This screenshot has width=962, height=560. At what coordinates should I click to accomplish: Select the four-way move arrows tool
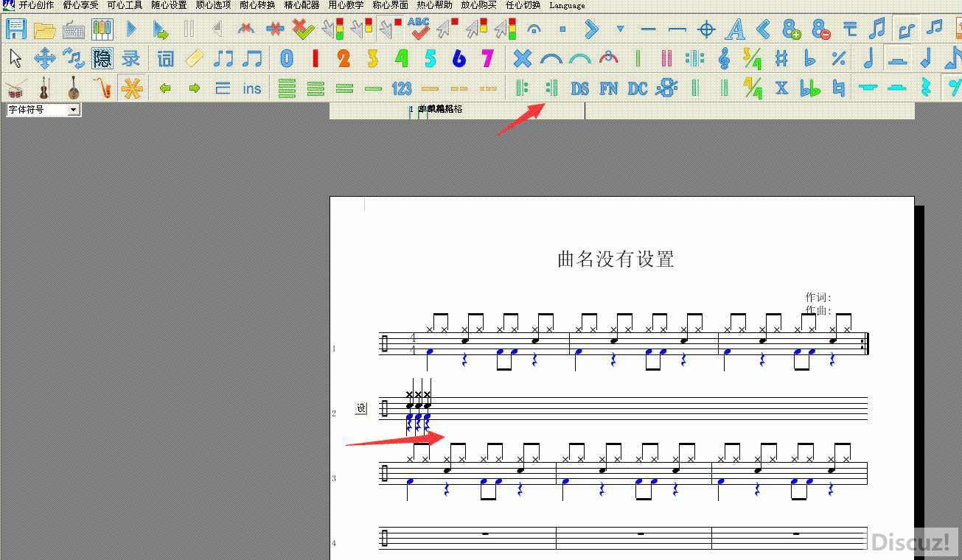coord(44,58)
